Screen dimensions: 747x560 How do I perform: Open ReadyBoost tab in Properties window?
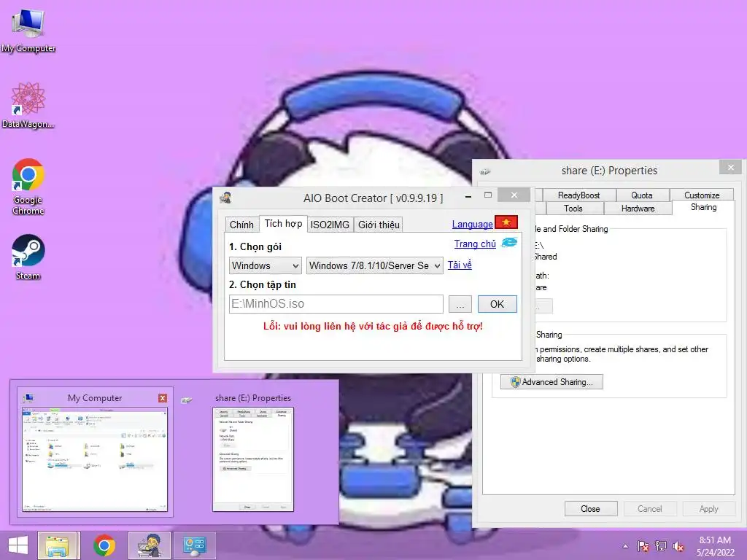[578, 195]
